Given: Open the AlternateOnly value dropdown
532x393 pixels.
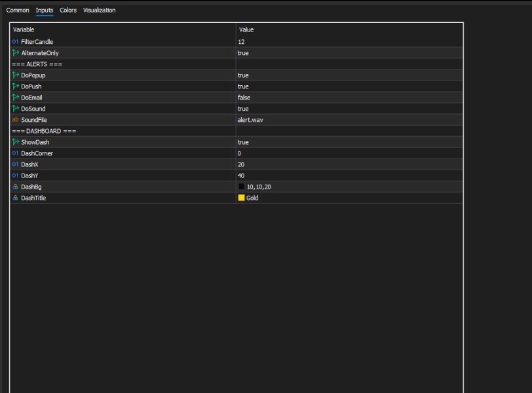Looking at the screenshot, I should [295, 52].
